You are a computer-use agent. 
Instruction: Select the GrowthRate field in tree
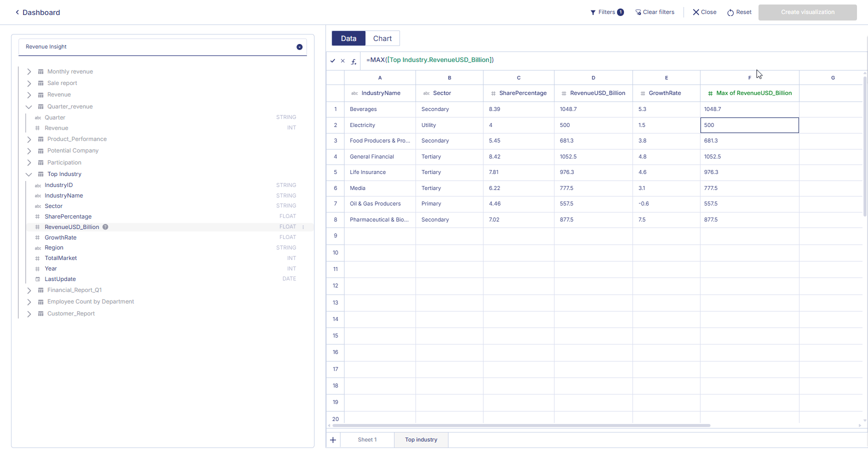point(60,237)
